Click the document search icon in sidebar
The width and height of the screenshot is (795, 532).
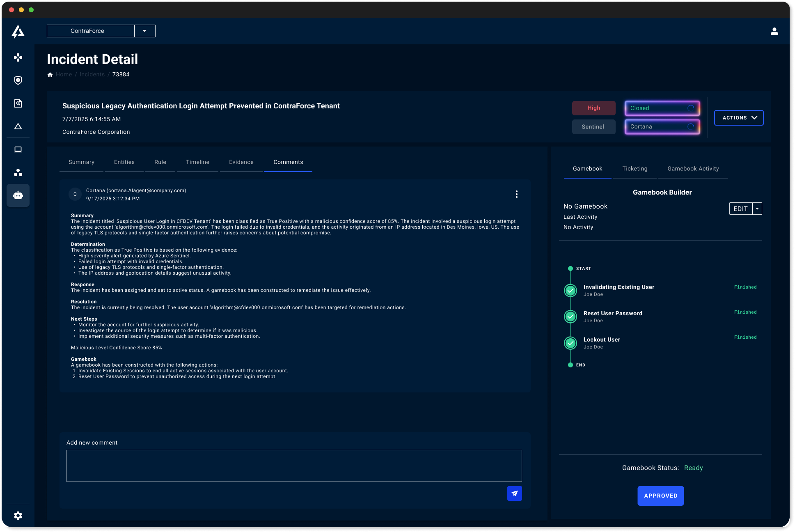point(18,103)
